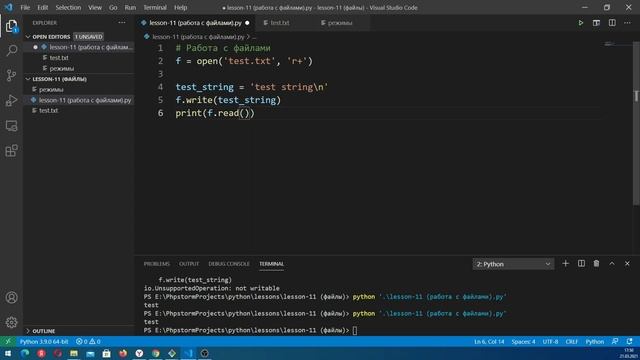The image size is (640, 360).
Task: Open the Search view in activity bar
Action: click(11, 51)
